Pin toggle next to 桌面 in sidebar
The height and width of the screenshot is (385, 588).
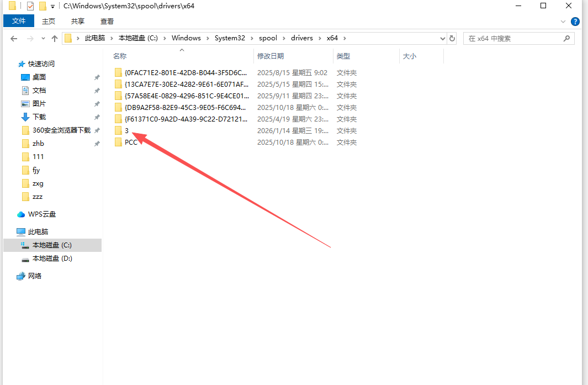tap(97, 77)
